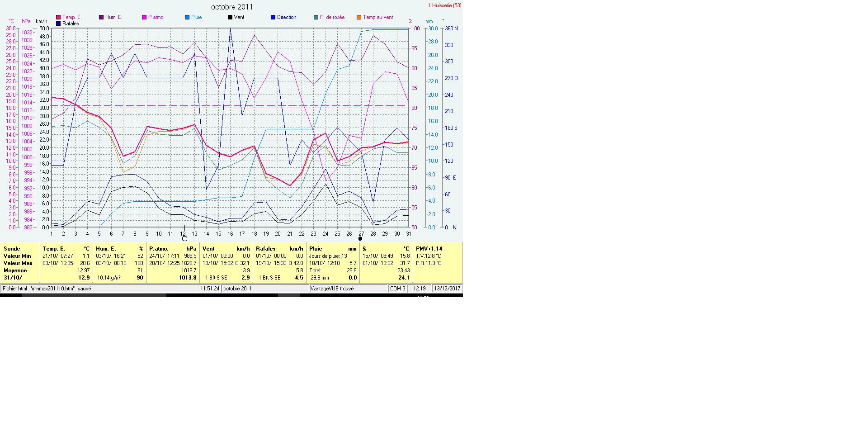Click the 'Valeur Min' row label
Image resolution: width=868 pixels, height=422 pixels.
coord(17,256)
